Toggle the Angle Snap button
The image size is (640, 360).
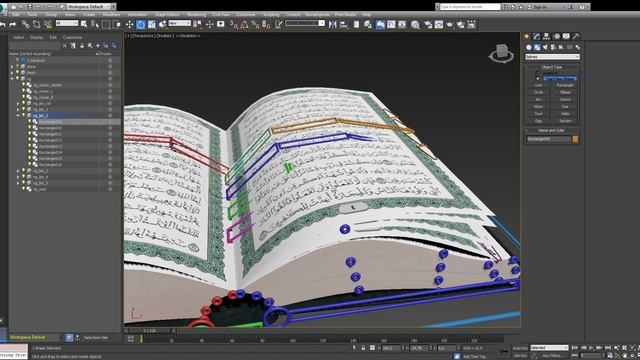244,25
